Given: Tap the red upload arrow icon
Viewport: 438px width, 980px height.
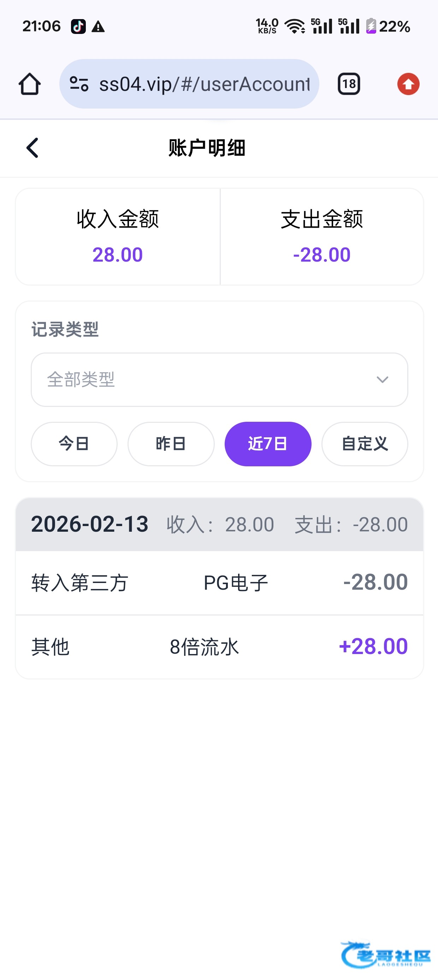Looking at the screenshot, I should [x=408, y=84].
